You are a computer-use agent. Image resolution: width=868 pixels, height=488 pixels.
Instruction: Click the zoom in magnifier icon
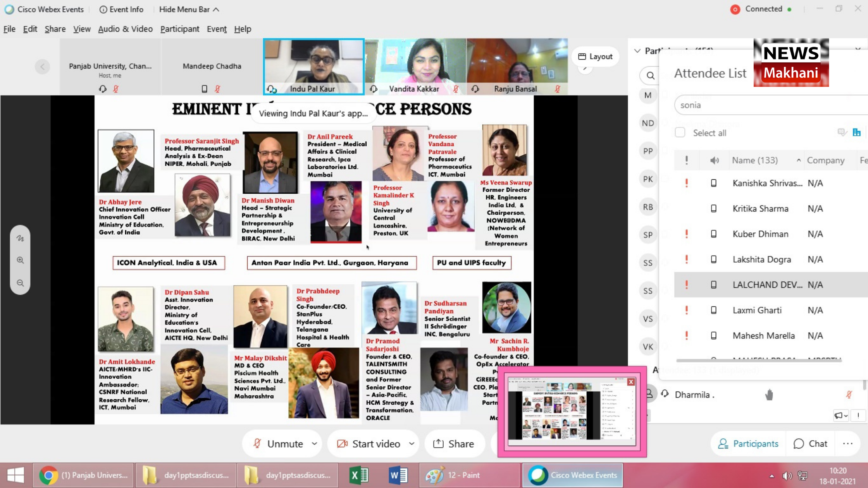pyautogui.click(x=20, y=260)
